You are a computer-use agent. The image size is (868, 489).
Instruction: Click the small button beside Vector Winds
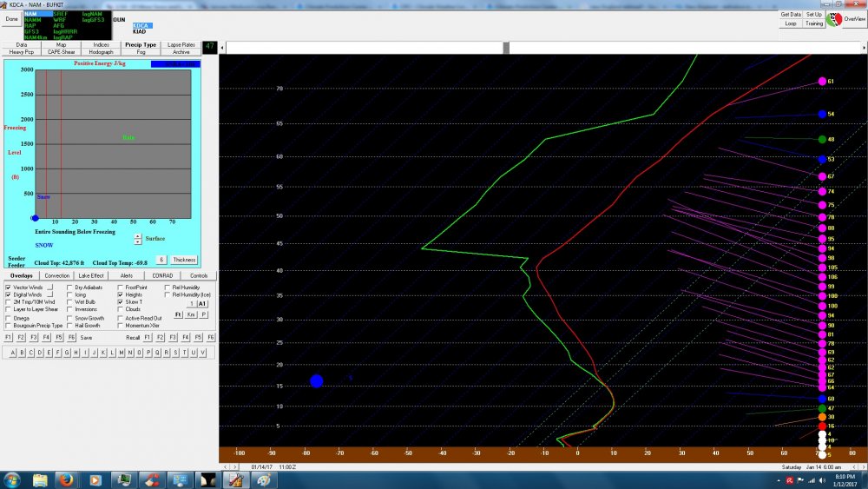pyautogui.click(x=50, y=286)
